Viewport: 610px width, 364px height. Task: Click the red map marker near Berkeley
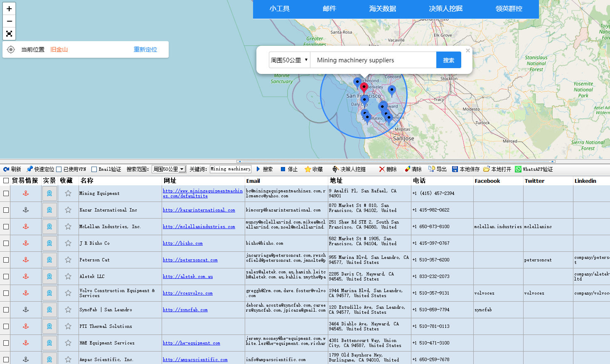click(364, 88)
